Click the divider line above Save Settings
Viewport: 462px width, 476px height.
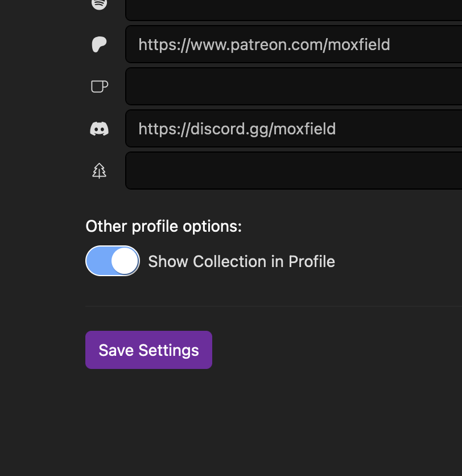274,306
